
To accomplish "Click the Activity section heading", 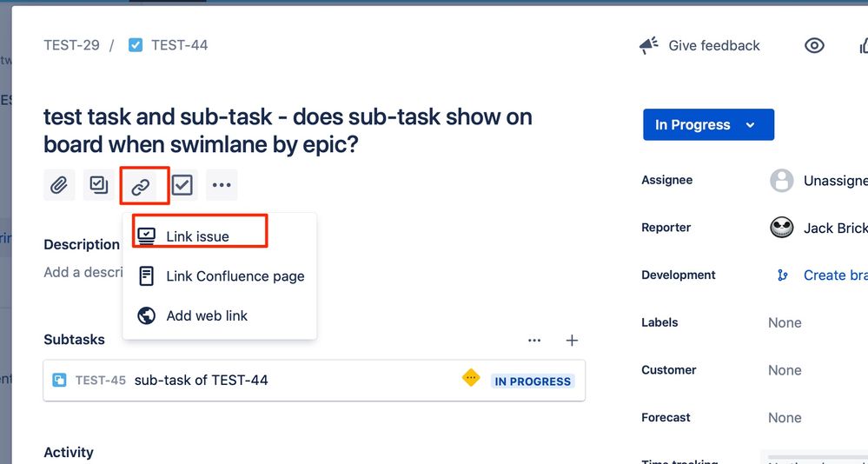I will [x=69, y=453].
